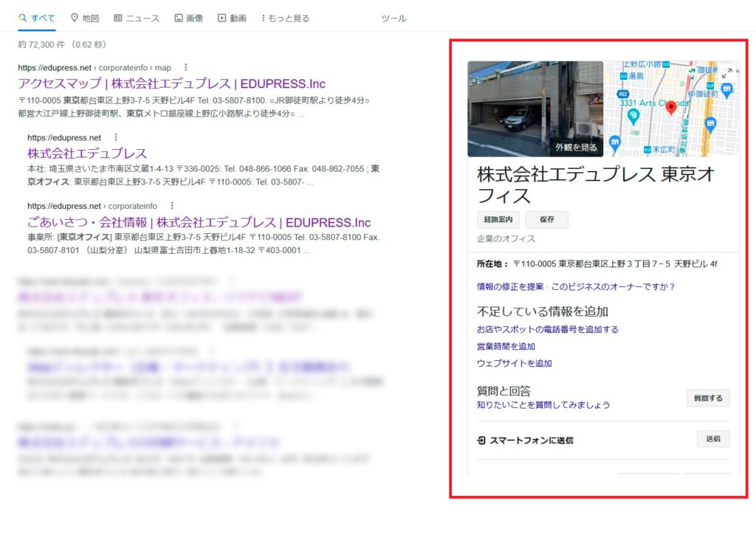Image resolution: width=756 pixels, height=538 pixels.
Task: Click the red location pin on map
Action: (670, 108)
